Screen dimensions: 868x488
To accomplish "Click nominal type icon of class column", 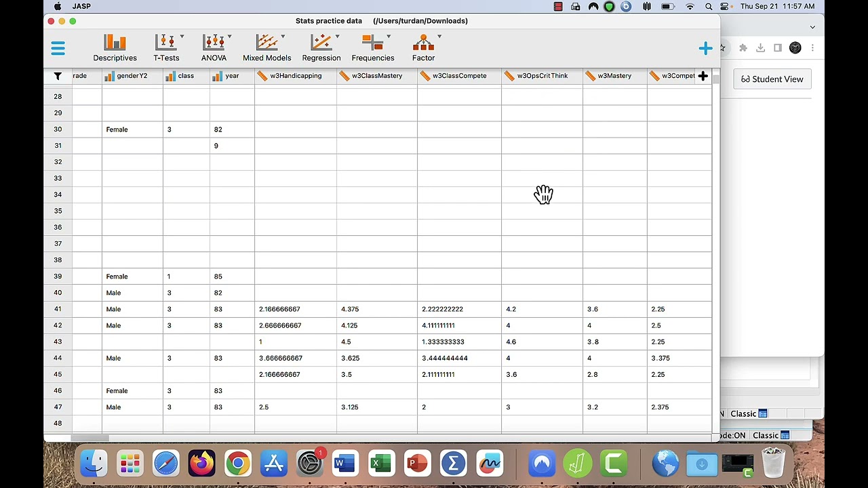I will coord(170,76).
